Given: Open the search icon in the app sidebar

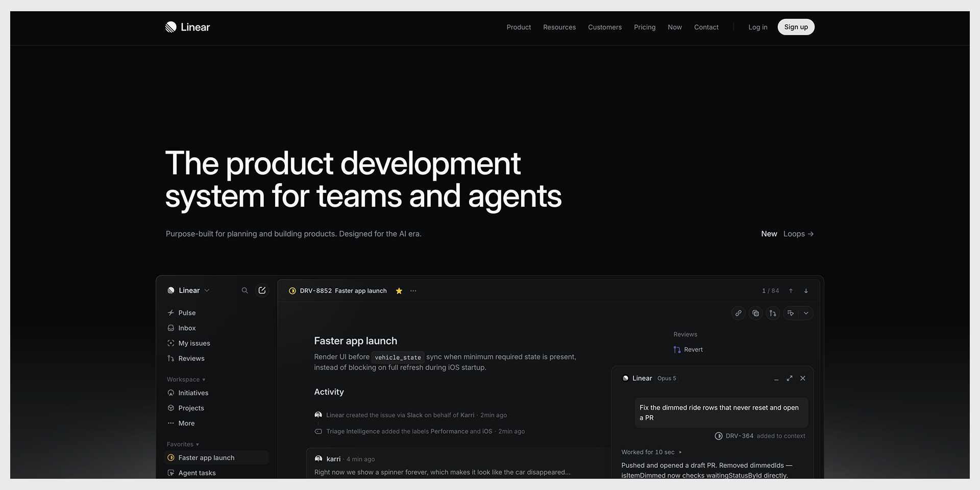Looking at the screenshot, I should pos(244,290).
